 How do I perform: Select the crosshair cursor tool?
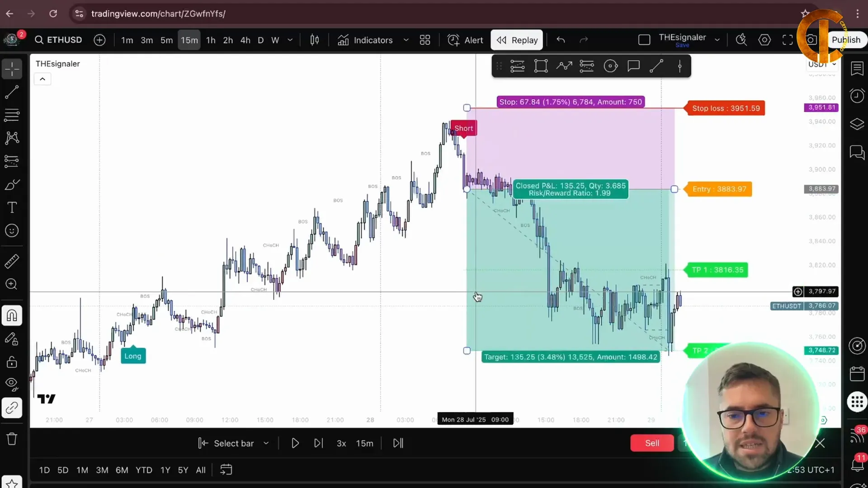coord(12,69)
